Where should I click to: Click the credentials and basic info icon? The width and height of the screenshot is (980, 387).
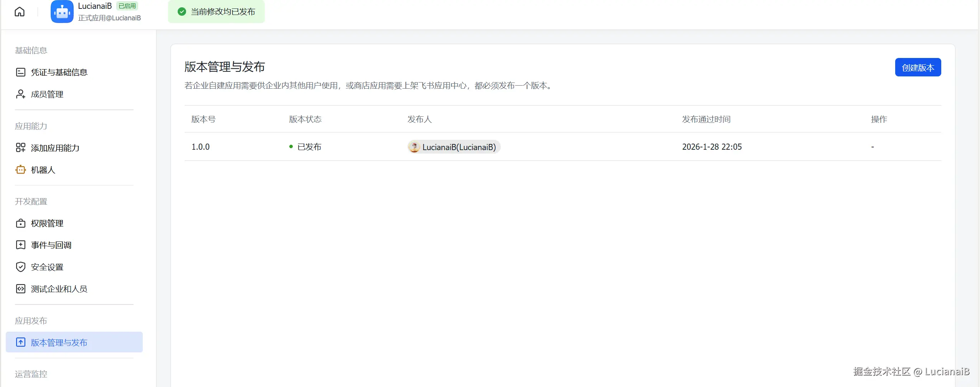(x=21, y=72)
